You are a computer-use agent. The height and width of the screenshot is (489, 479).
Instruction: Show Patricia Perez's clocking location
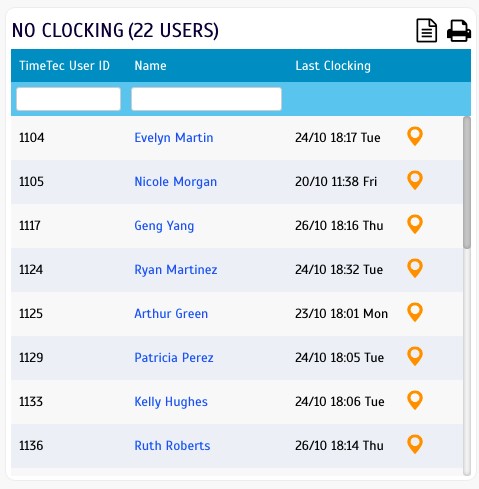(415, 356)
